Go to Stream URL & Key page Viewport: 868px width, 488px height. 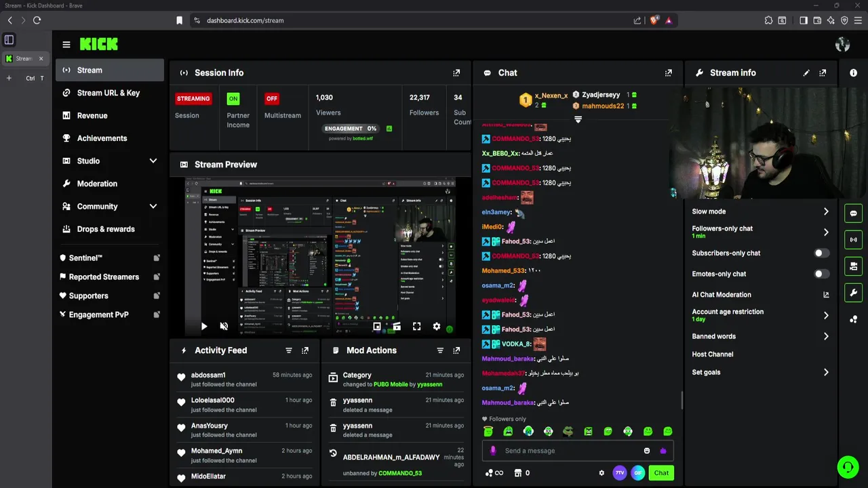110,93
